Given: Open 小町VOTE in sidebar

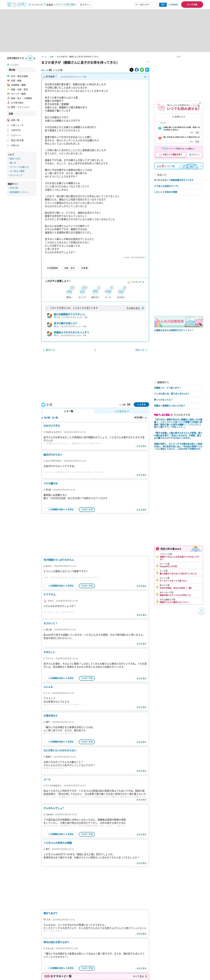Looking at the screenshot, I should click(16, 130).
